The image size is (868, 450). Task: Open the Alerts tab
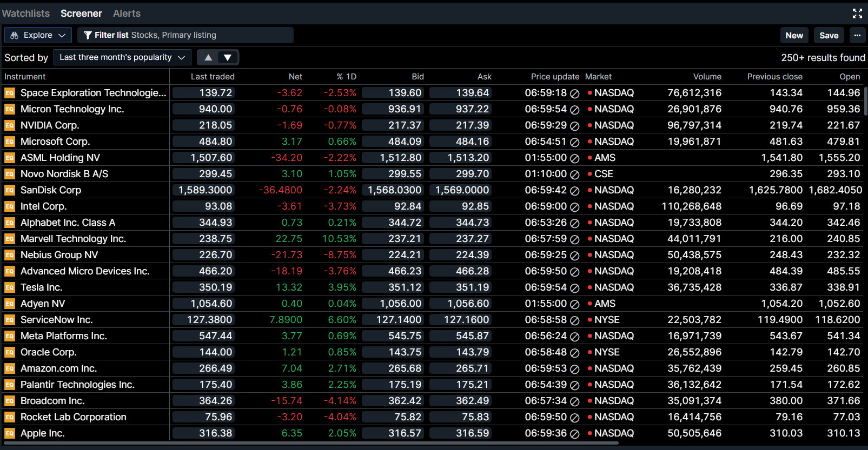click(x=127, y=13)
